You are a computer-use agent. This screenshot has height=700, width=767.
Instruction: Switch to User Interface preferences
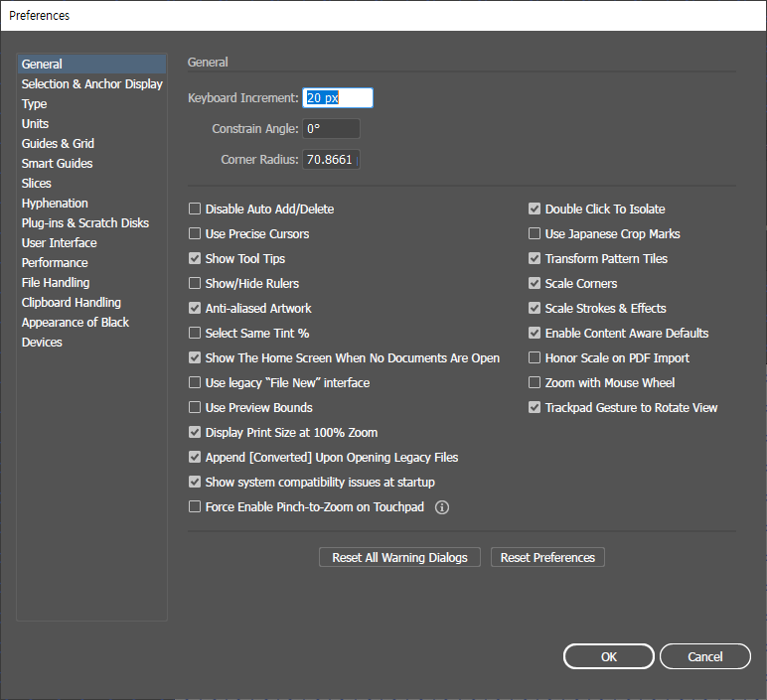point(92,243)
